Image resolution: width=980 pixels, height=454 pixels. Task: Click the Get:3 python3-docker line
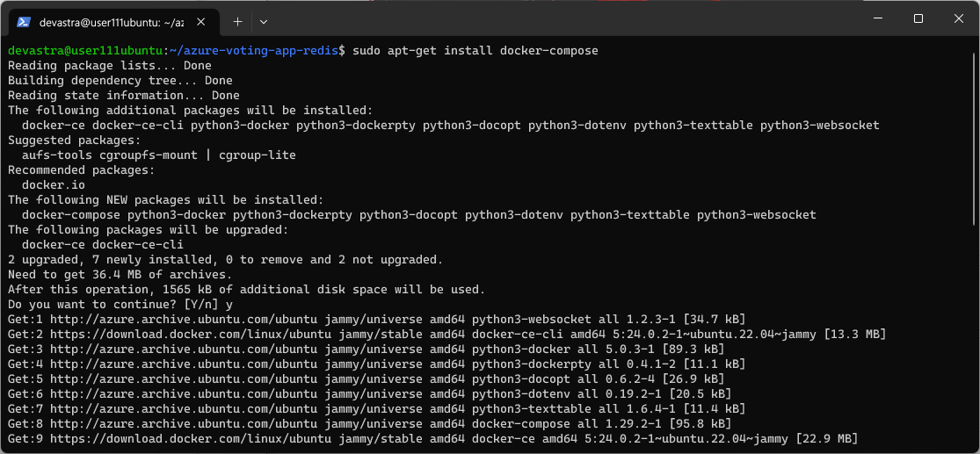[x=366, y=350]
